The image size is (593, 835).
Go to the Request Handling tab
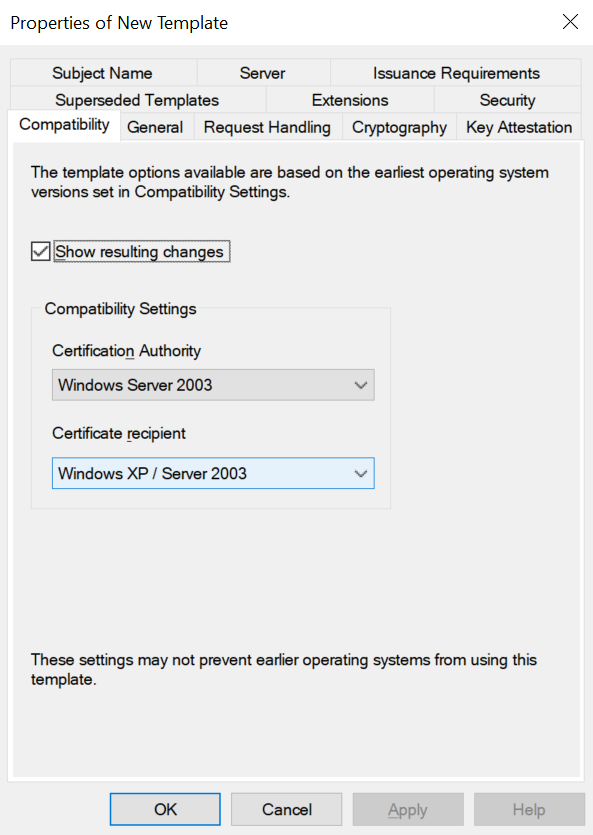267,127
